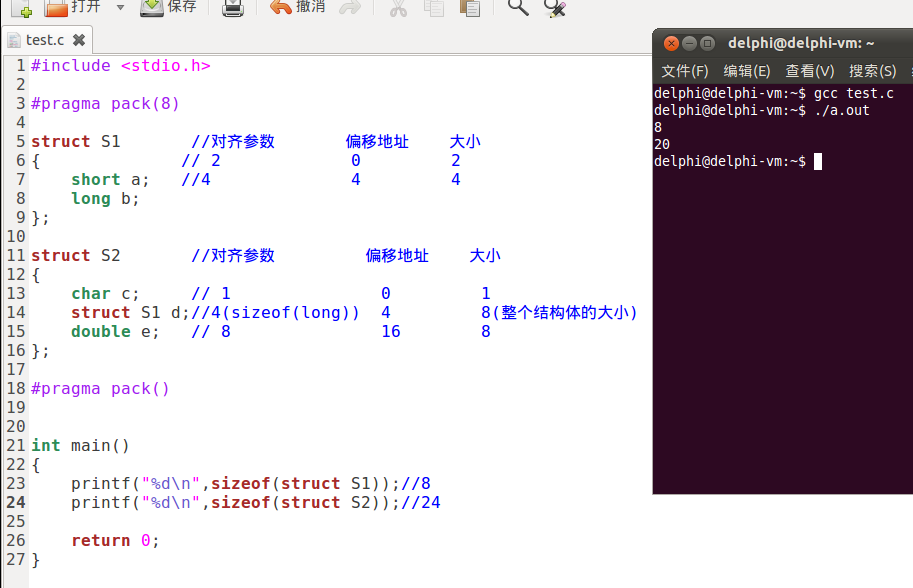Screen dimensions: 913x588
Task: Click the 'int main()' line
Action: pyautogui.click(x=80, y=445)
